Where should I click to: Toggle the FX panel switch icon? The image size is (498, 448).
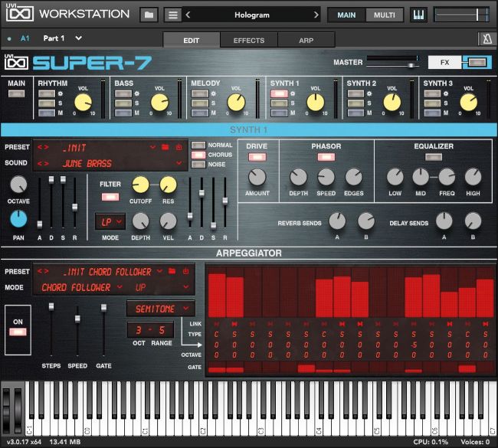click(477, 62)
